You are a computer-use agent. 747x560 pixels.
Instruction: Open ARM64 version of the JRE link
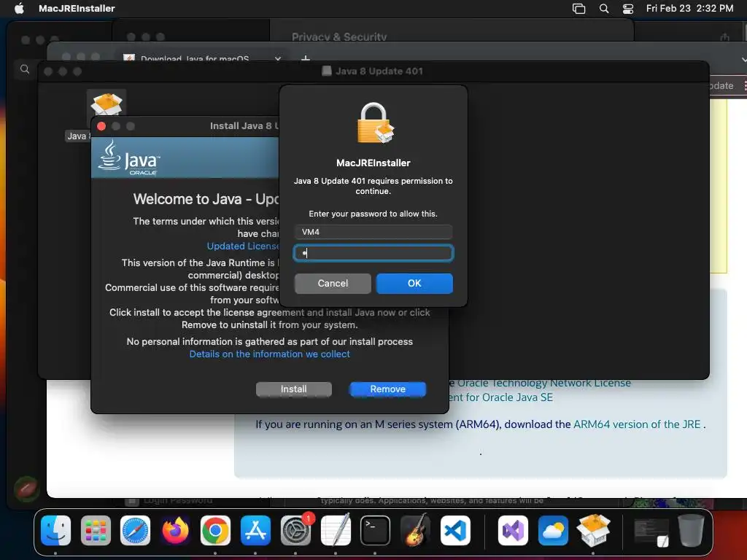[637, 424]
